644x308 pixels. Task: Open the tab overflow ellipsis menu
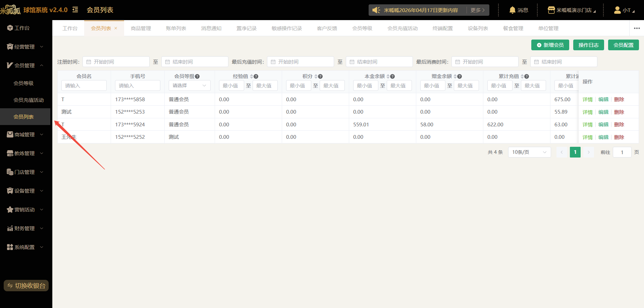(x=637, y=28)
